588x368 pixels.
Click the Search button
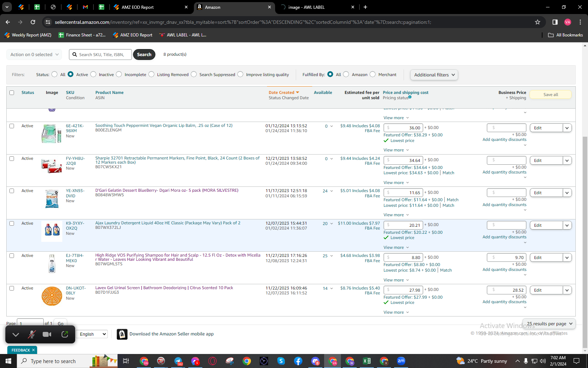pos(144,55)
